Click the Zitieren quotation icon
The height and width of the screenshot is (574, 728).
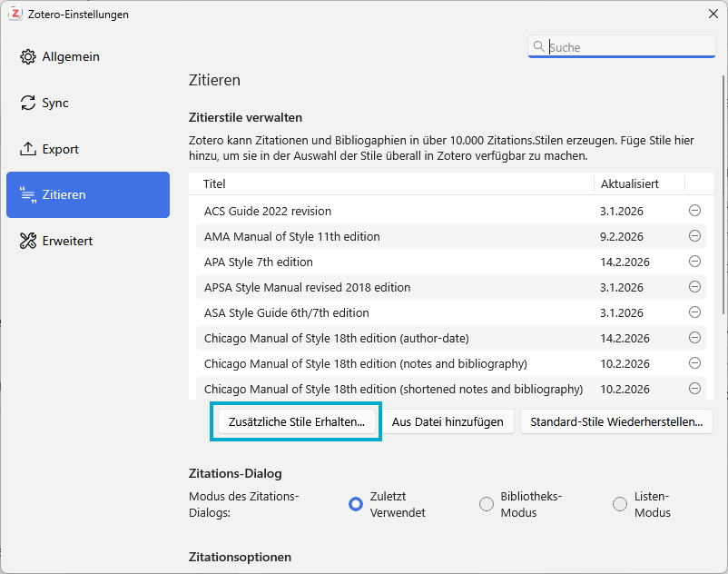click(28, 194)
